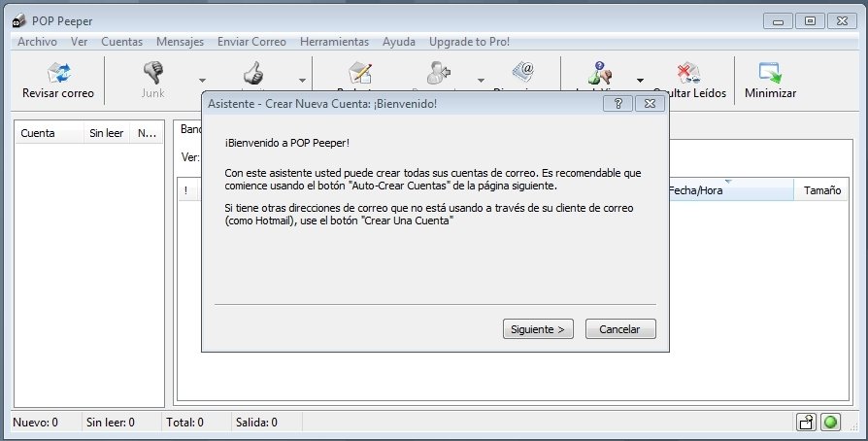Open the Upgrade to Pro! menu
Image resolution: width=868 pixels, height=441 pixels.
[469, 42]
